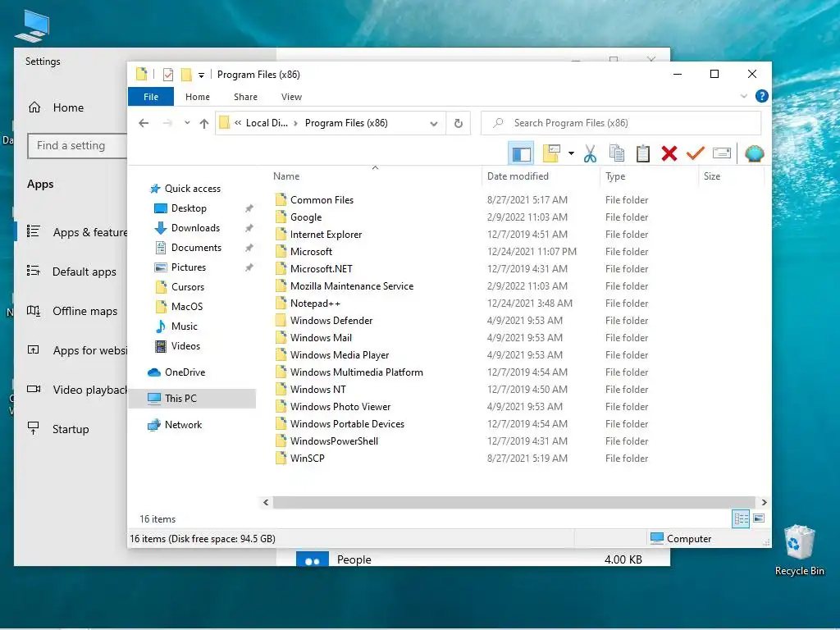This screenshot has width=840, height=630.
Task: Click the red X Delete icon
Action: (669, 153)
